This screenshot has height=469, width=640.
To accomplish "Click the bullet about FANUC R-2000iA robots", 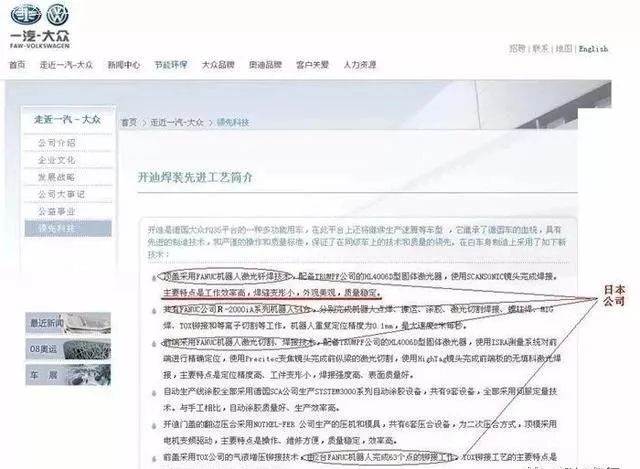I will [358, 309].
